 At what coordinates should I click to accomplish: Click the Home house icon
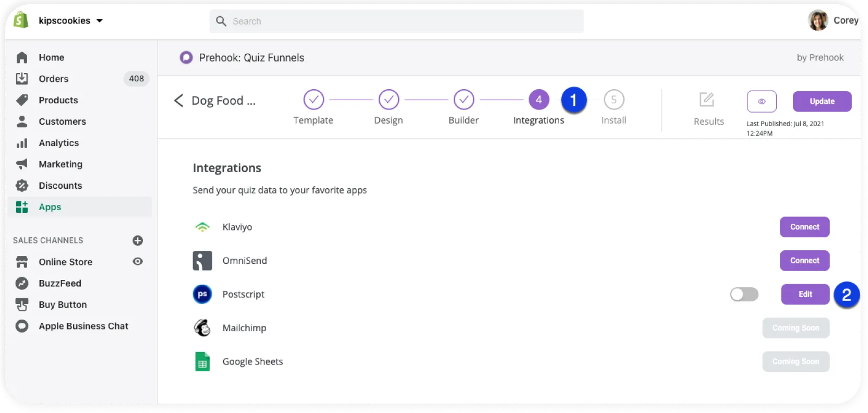pyautogui.click(x=22, y=57)
